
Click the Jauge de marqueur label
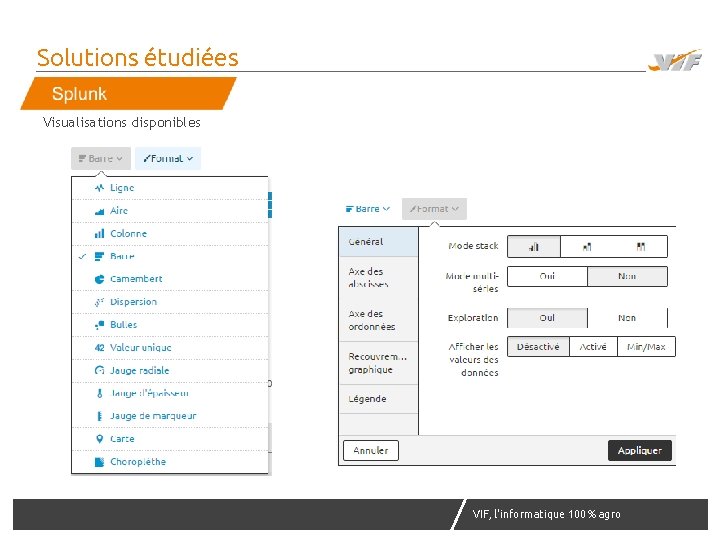(x=153, y=416)
